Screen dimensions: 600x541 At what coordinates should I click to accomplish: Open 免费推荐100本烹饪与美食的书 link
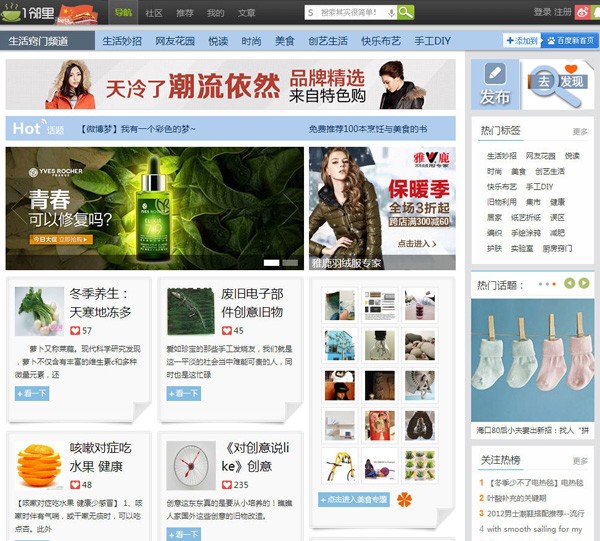(x=368, y=129)
